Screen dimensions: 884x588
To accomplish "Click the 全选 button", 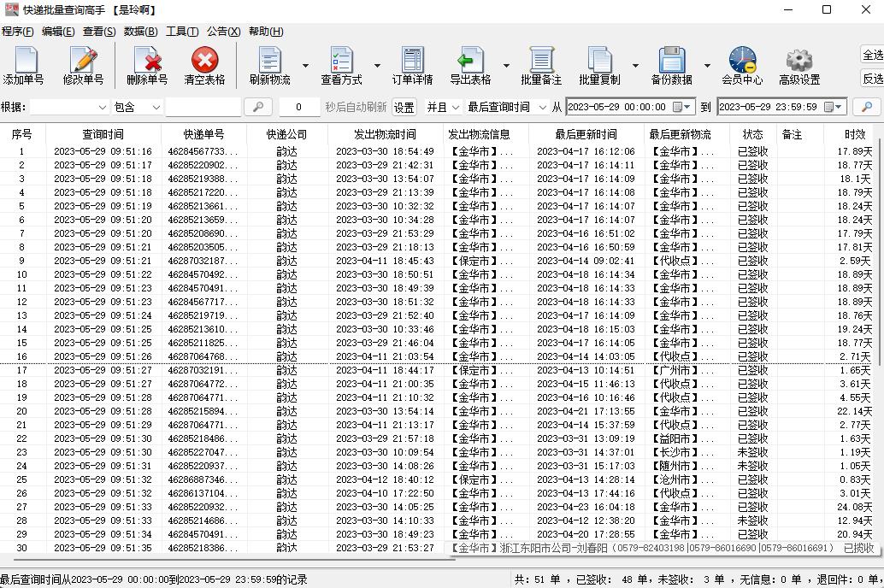I will point(871,55).
